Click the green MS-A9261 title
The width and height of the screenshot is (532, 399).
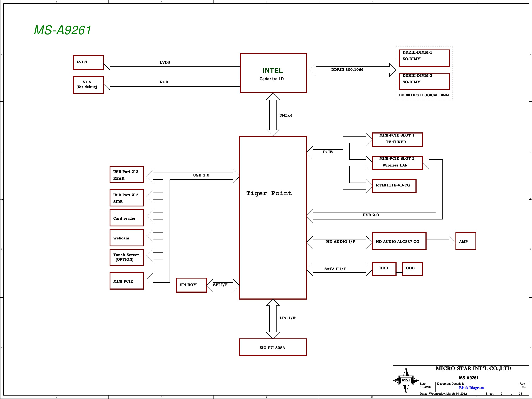click(x=63, y=30)
